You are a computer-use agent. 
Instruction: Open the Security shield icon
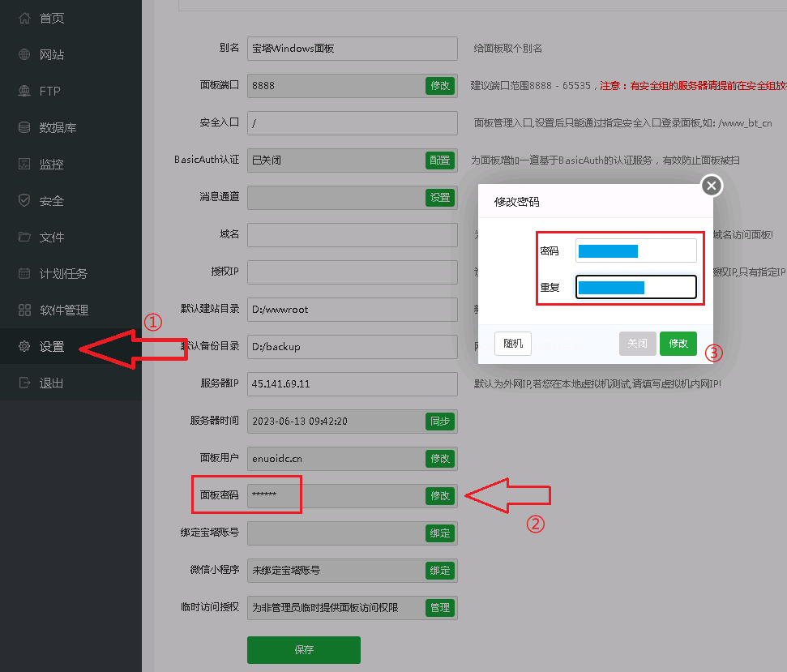pyautogui.click(x=24, y=200)
